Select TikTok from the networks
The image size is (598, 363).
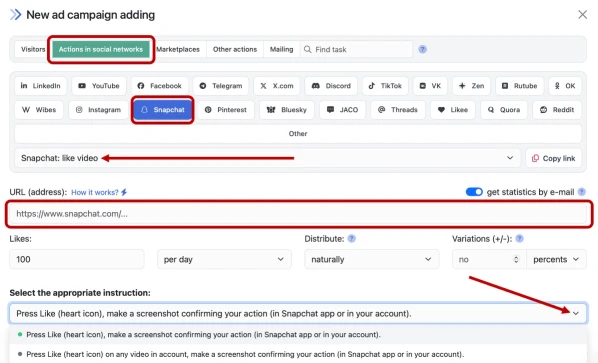[x=385, y=86]
